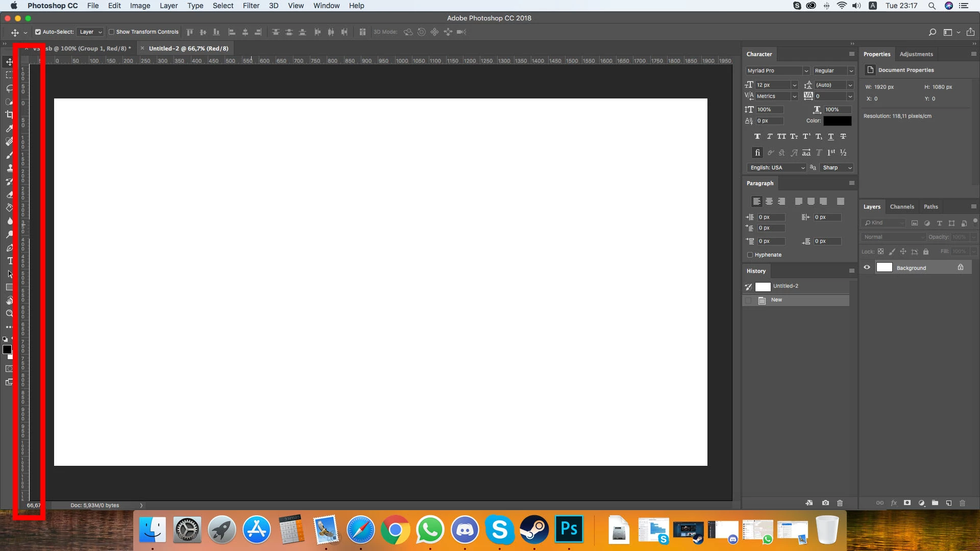Select the Eraser tool
980x551 pixels.
pyautogui.click(x=9, y=194)
